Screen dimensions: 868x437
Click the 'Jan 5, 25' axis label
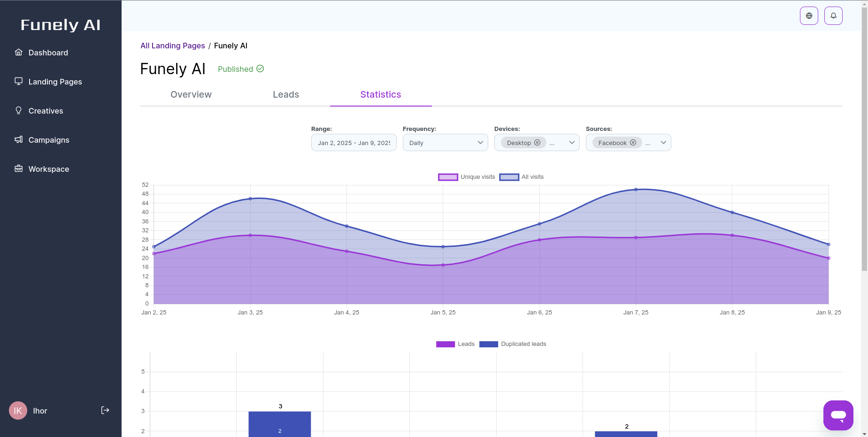coord(443,312)
